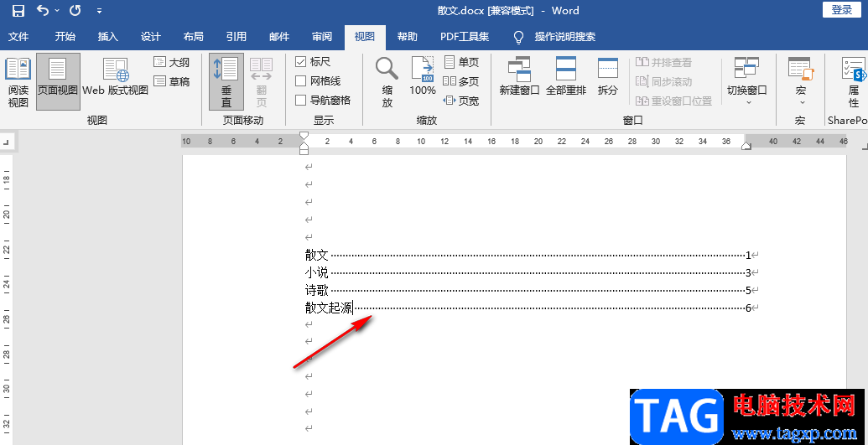Image resolution: width=868 pixels, height=445 pixels.
Task: Click the 小说 table of contents entry
Action: tap(317, 272)
